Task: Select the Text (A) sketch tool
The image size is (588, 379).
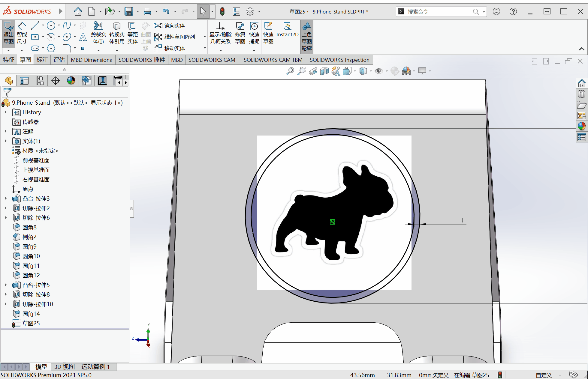Action: pos(83,37)
